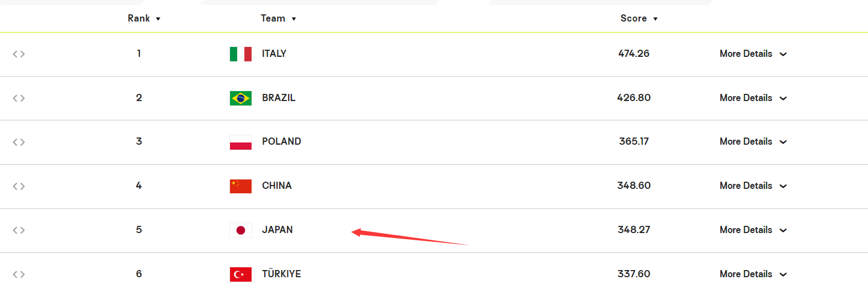Click the Brazil flag icon
This screenshot has height=296, width=868.
coord(240,98)
